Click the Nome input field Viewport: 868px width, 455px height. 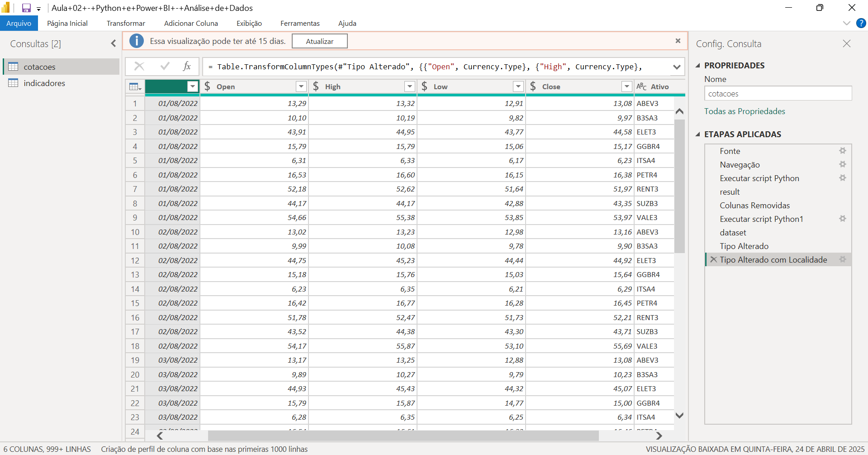(778, 93)
